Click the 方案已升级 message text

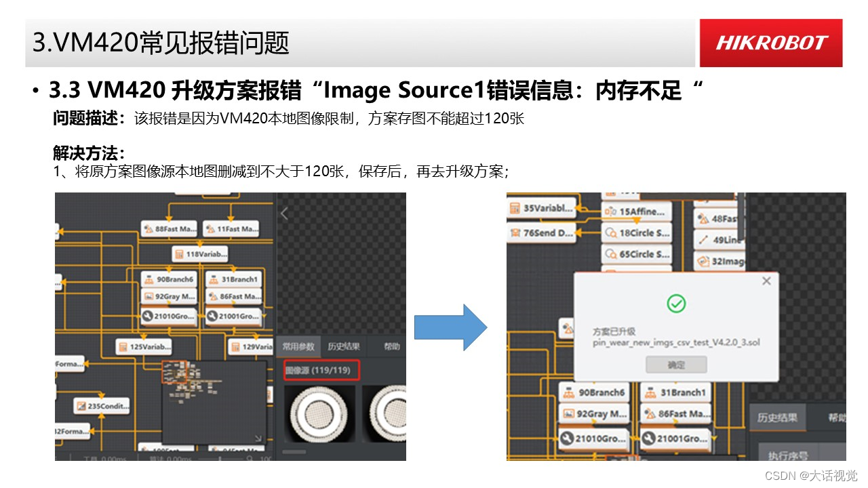tap(614, 331)
